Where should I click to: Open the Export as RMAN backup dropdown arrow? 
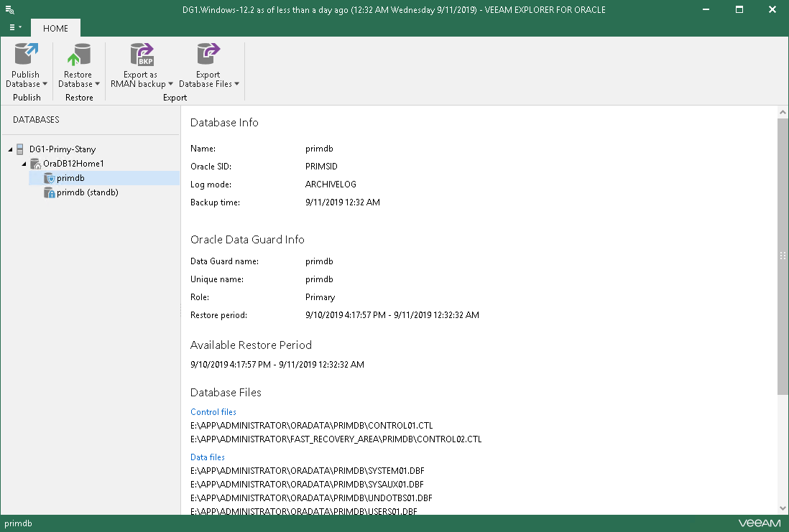[170, 84]
